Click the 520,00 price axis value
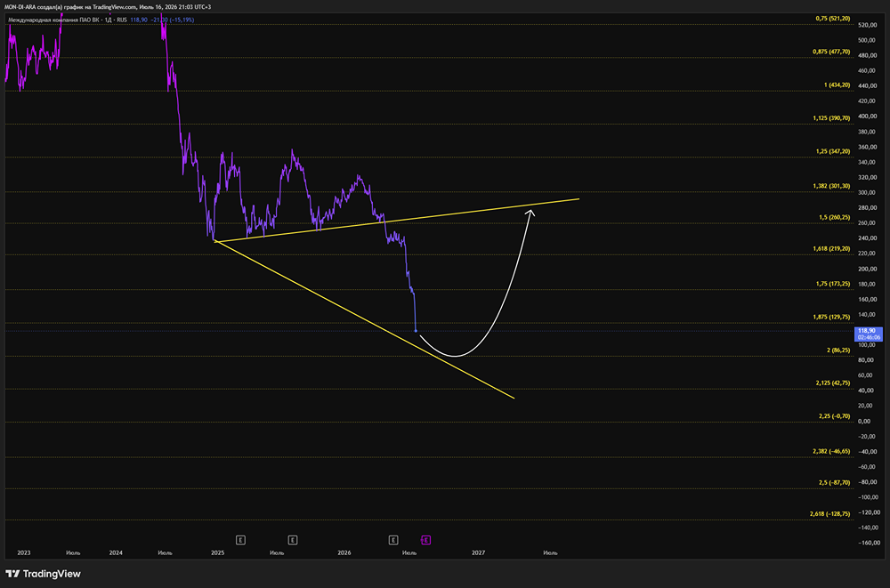 (x=867, y=25)
